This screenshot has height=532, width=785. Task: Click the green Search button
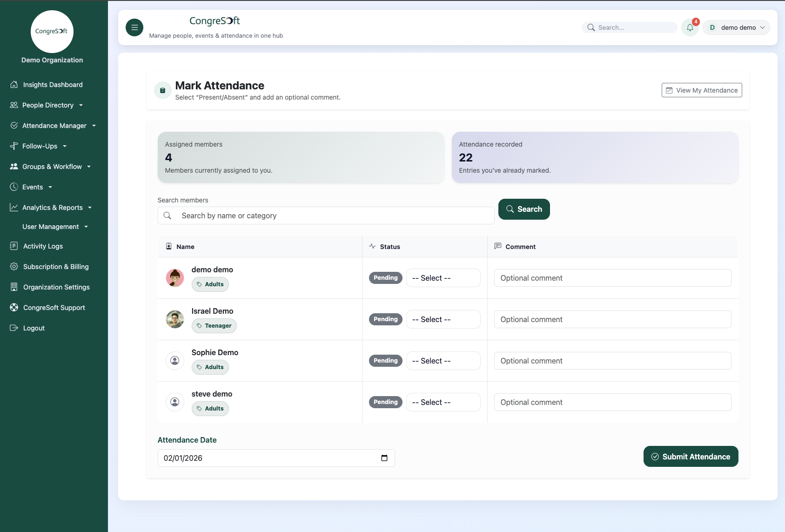pos(524,209)
